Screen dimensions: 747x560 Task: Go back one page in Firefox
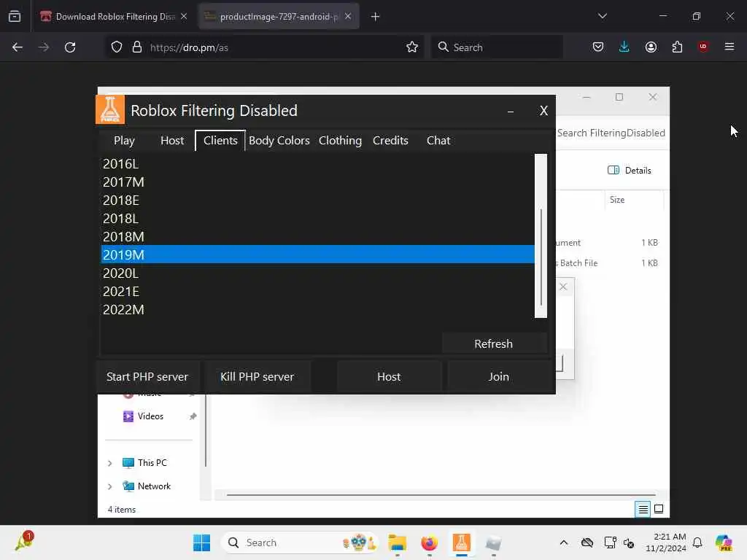(x=18, y=47)
